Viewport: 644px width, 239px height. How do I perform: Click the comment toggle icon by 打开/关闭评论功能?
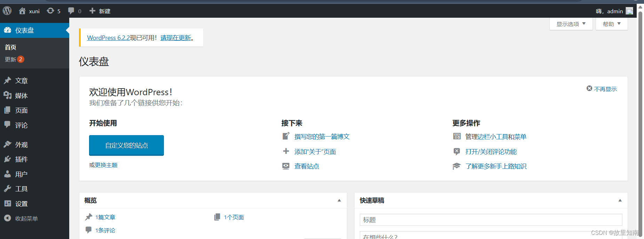click(x=457, y=151)
